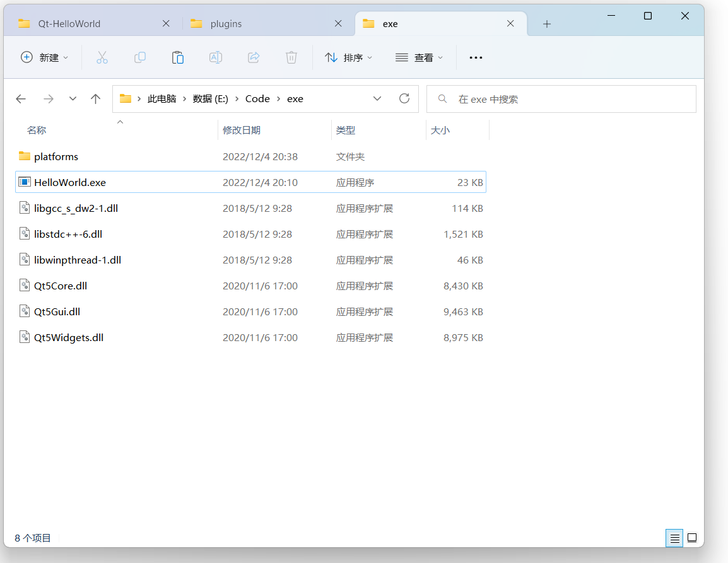Switch to large thumbnails view in status bar

click(692, 538)
